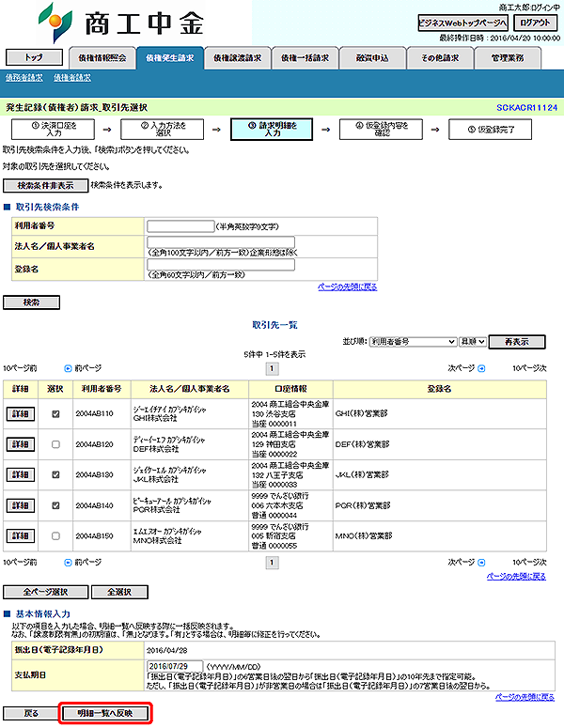Click the 戻る button
Viewport: 564px width, 728px height.
(x=32, y=713)
